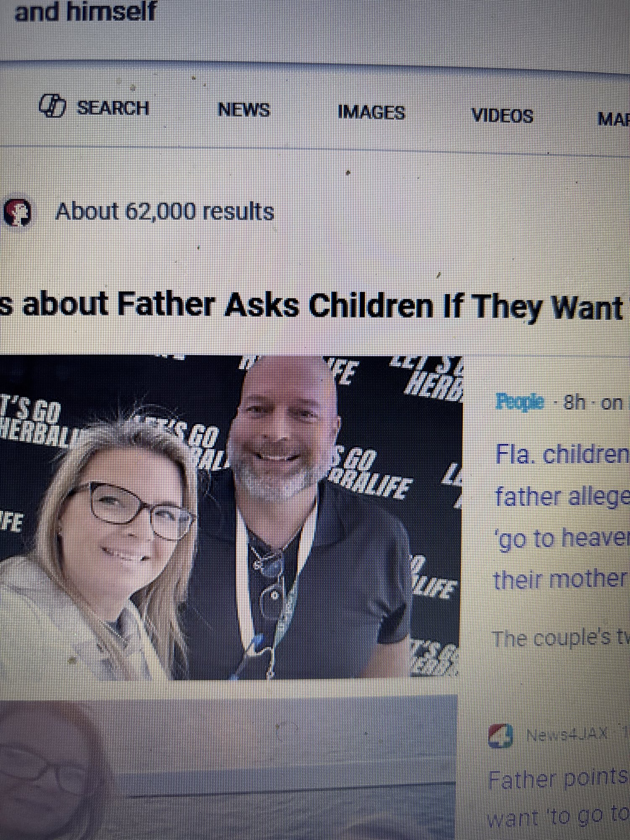Open the VIDEOS tab

pyautogui.click(x=502, y=115)
